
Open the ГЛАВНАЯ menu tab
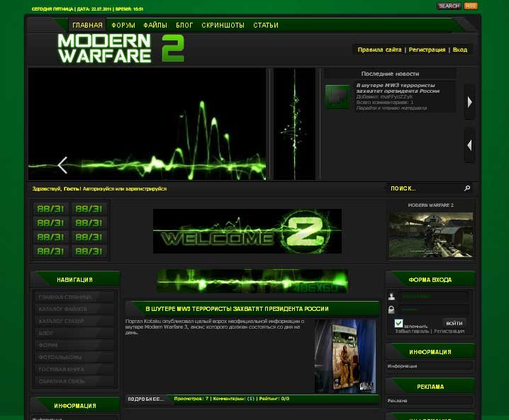(87, 25)
